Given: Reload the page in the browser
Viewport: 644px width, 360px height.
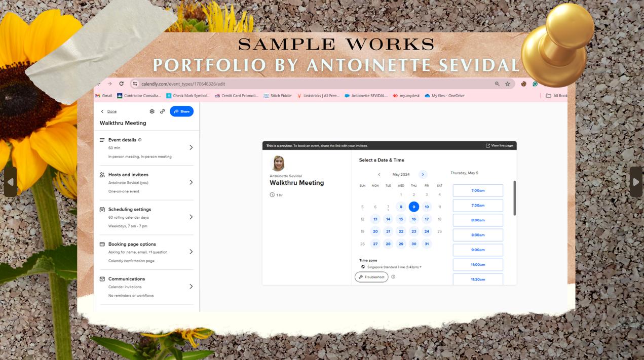Looking at the screenshot, I should click(x=121, y=84).
